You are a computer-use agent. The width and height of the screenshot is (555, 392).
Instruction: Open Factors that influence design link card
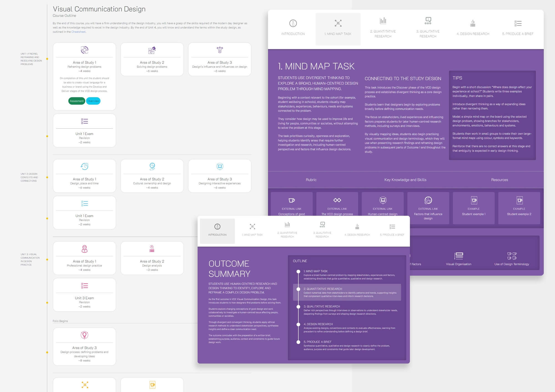tap(428, 208)
